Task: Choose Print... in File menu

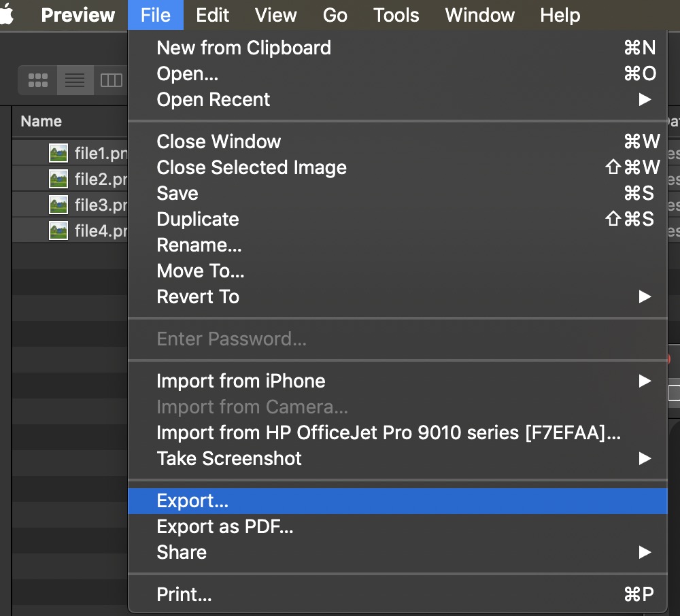Action: click(398, 594)
